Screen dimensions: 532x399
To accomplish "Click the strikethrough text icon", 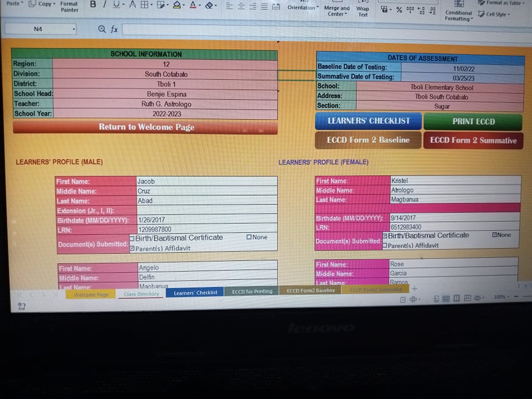I will (132, 4).
